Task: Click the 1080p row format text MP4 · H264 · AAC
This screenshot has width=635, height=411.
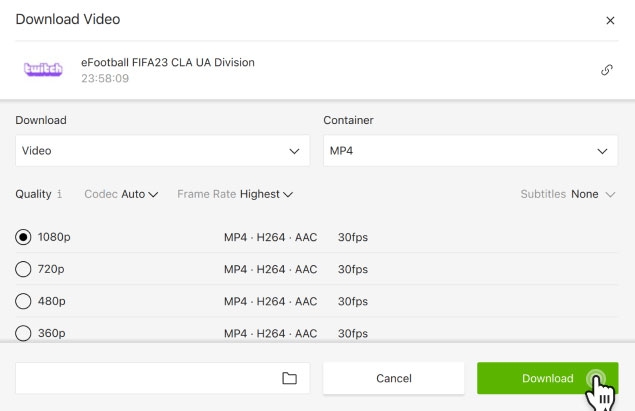Action: click(x=271, y=237)
